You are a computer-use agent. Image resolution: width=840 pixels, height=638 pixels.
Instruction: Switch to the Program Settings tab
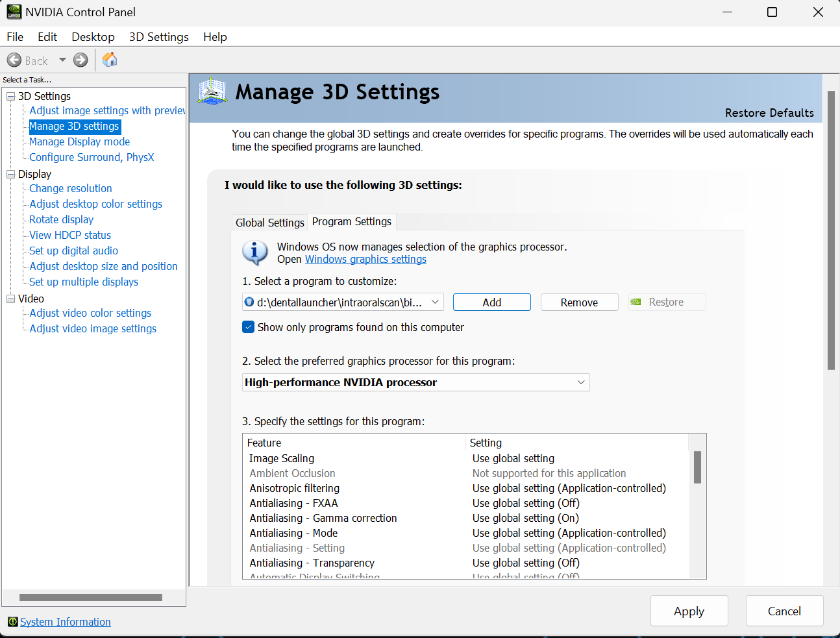352,221
